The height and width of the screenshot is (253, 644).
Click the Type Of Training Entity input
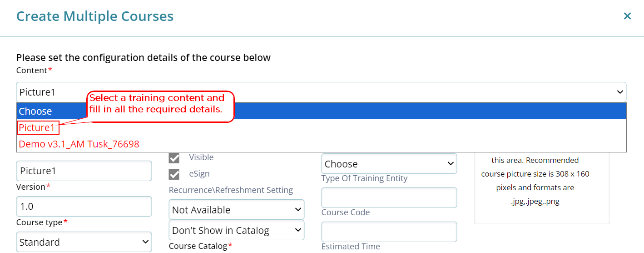[389, 197]
